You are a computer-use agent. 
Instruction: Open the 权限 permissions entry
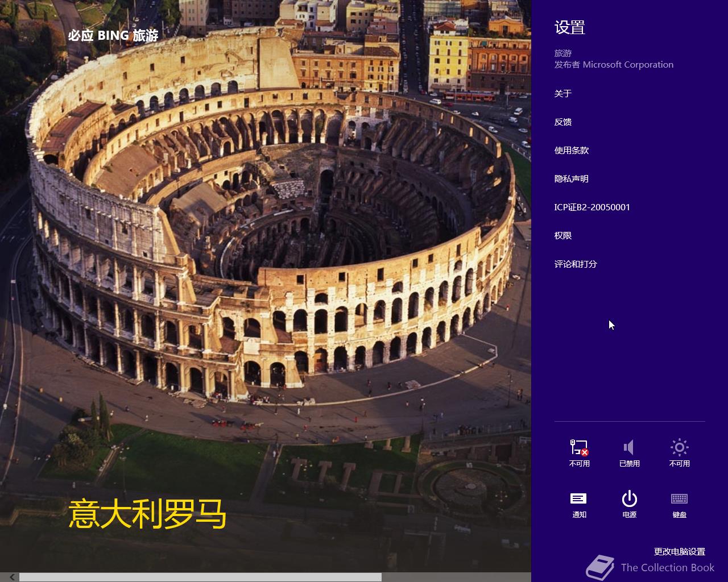coord(563,235)
